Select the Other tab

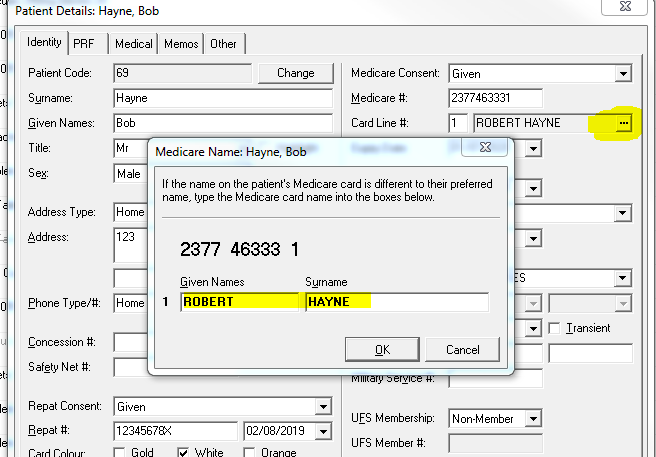click(x=224, y=44)
